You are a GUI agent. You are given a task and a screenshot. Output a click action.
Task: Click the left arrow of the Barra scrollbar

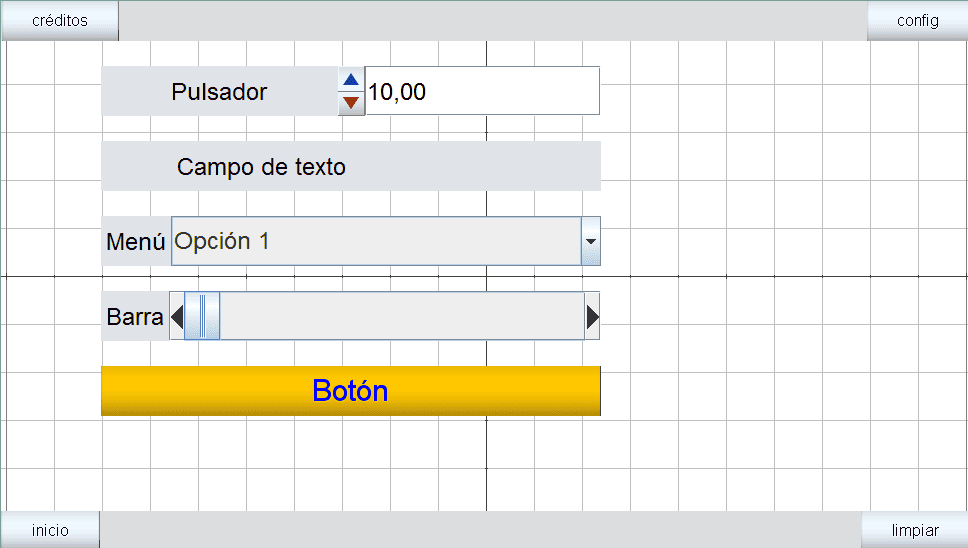tap(177, 317)
